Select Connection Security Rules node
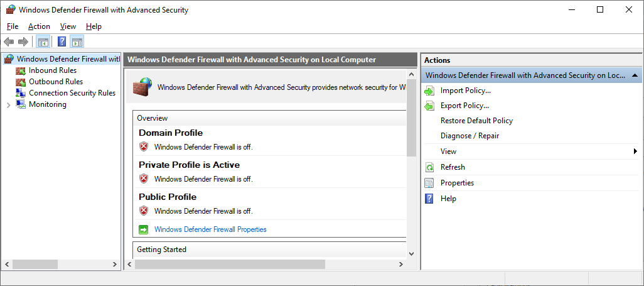 tap(72, 93)
